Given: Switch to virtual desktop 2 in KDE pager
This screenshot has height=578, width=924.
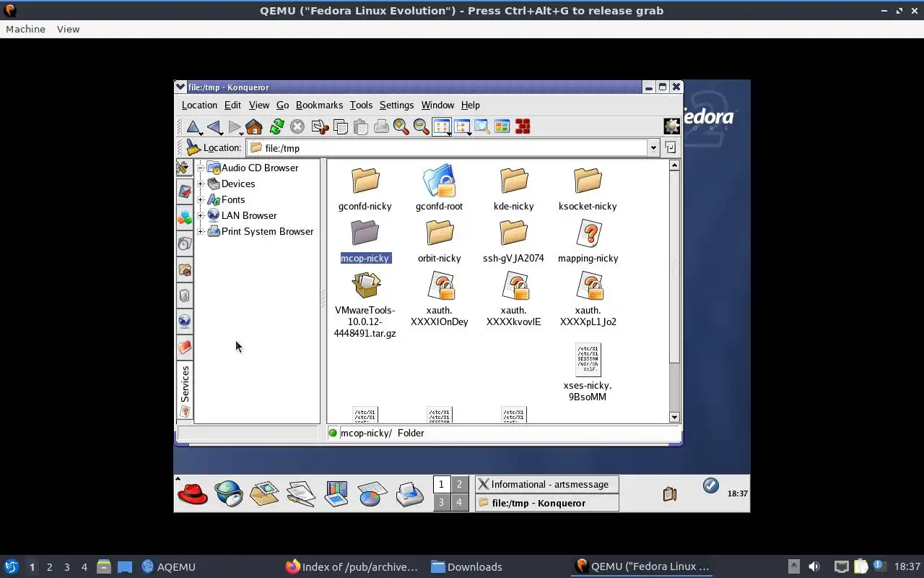Looking at the screenshot, I should click(x=459, y=484).
